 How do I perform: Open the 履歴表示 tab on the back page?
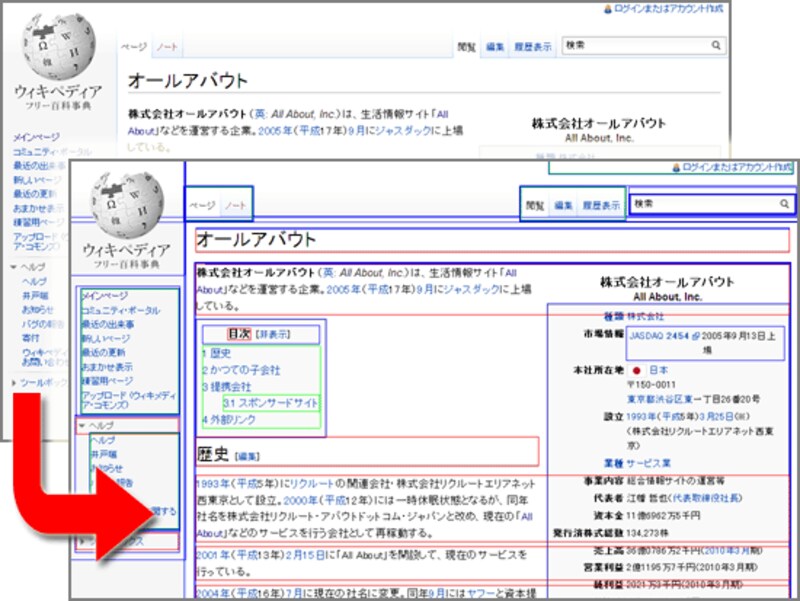533,47
